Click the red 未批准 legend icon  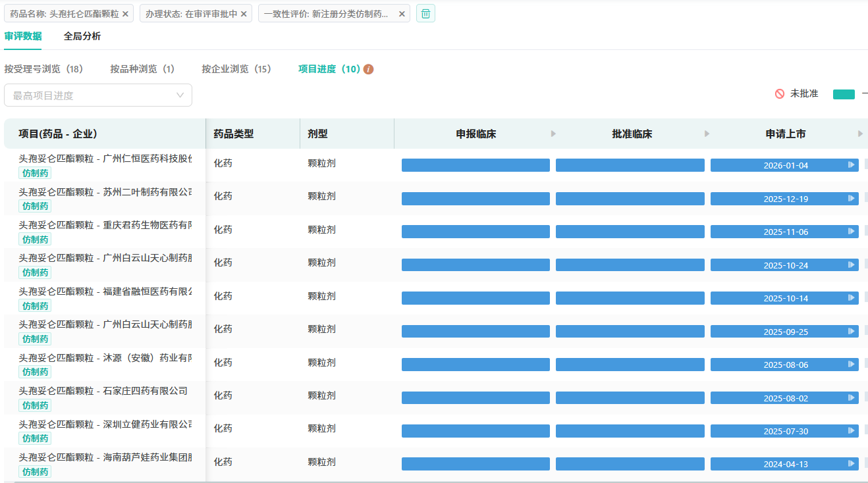click(x=780, y=94)
